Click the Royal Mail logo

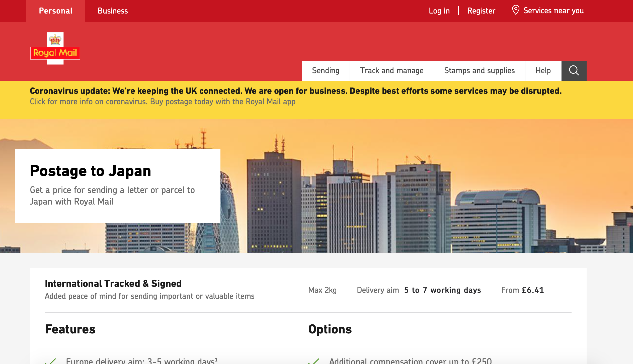[x=55, y=48]
